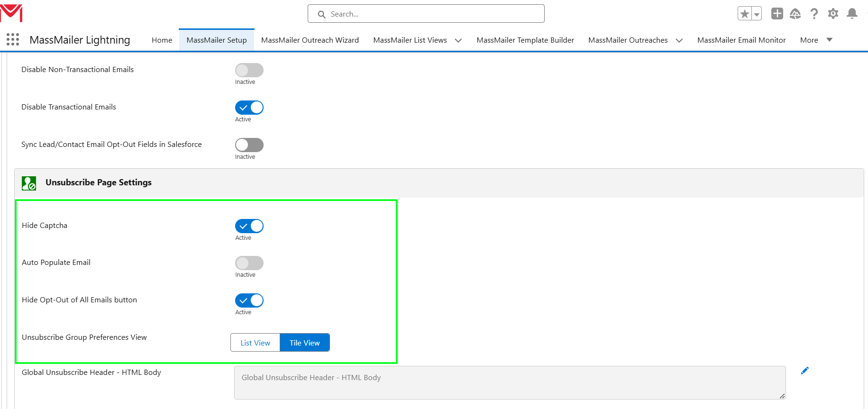Click the Hide Opt-Out of All Emails button label
The height and width of the screenshot is (409, 868).
pyautogui.click(x=79, y=300)
